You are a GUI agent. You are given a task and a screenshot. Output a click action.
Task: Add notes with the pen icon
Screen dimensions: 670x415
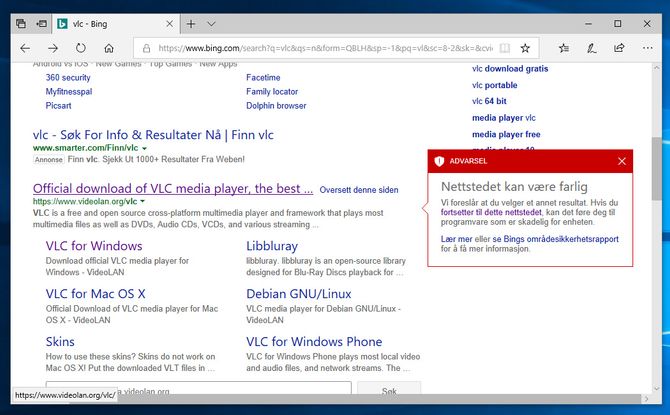click(x=591, y=48)
